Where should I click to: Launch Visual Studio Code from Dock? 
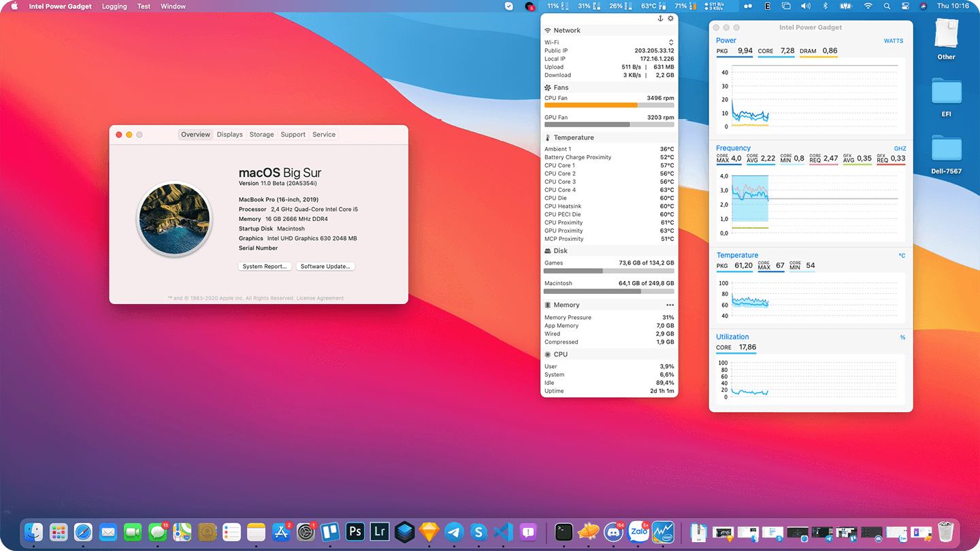click(x=503, y=532)
